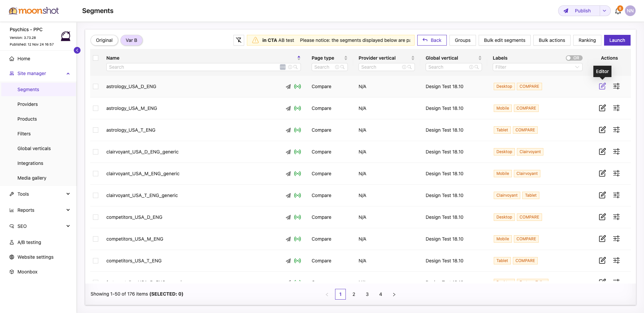Click the Clairvoyant label on clairvoyant_USA_M_ENG_generic
The image size is (644, 313).
coord(527,174)
